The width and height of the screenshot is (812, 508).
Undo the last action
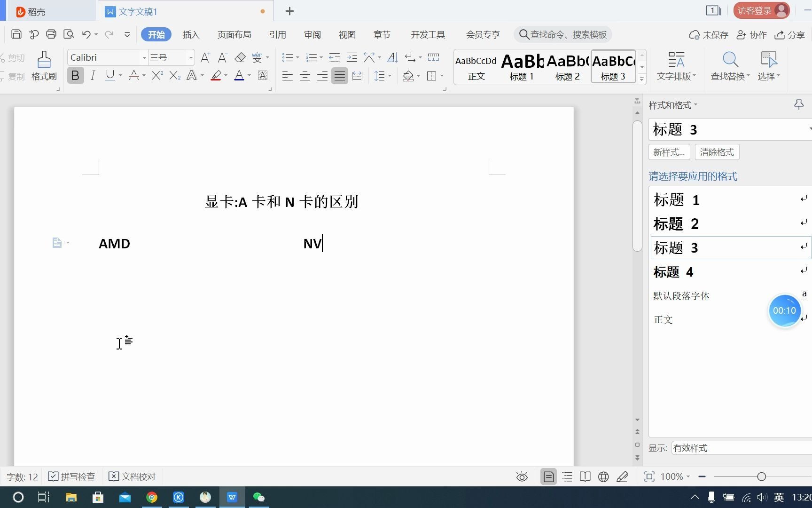pos(86,34)
